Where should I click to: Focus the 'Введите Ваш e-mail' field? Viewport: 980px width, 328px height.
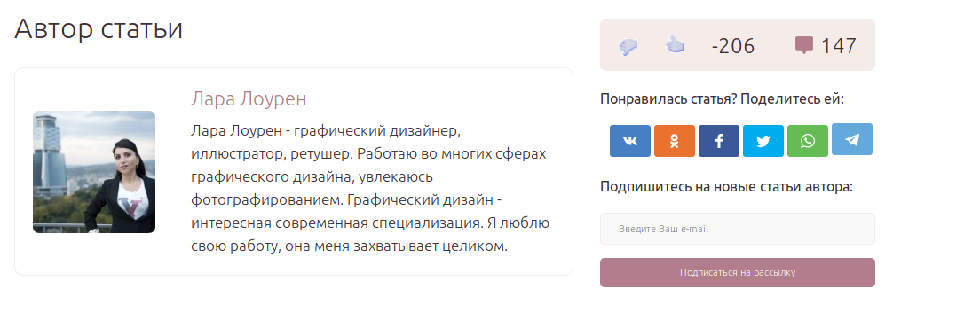coord(738,229)
